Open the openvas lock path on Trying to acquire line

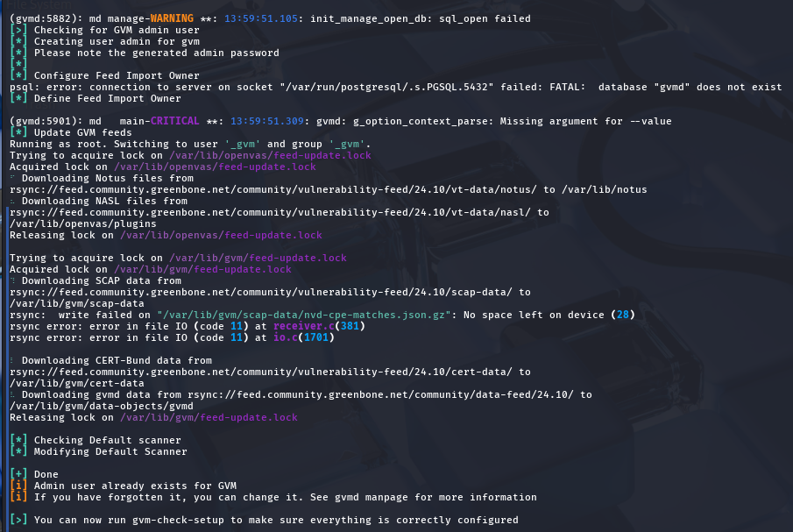coord(270,155)
